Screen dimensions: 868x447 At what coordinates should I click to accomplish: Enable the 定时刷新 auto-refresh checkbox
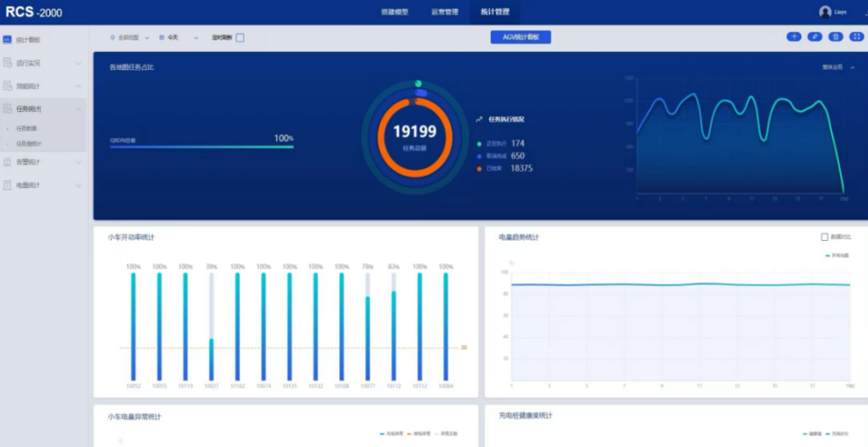pyautogui.click(x=240, y=38)
